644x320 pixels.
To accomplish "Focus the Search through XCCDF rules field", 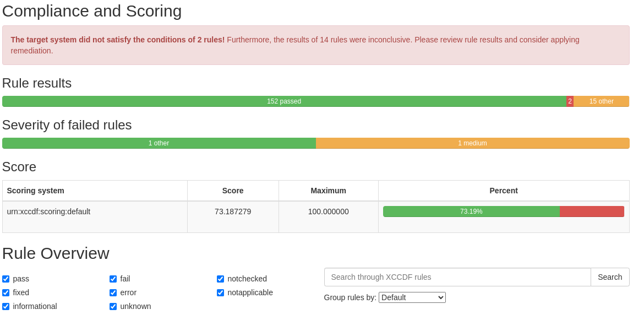I will [457, 277].
